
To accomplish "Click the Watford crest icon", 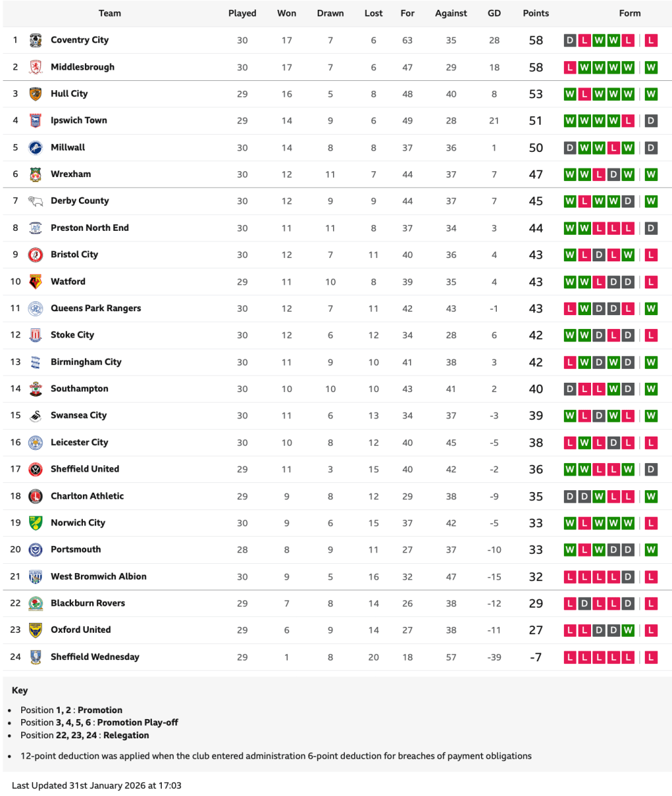I will point(36,282).
